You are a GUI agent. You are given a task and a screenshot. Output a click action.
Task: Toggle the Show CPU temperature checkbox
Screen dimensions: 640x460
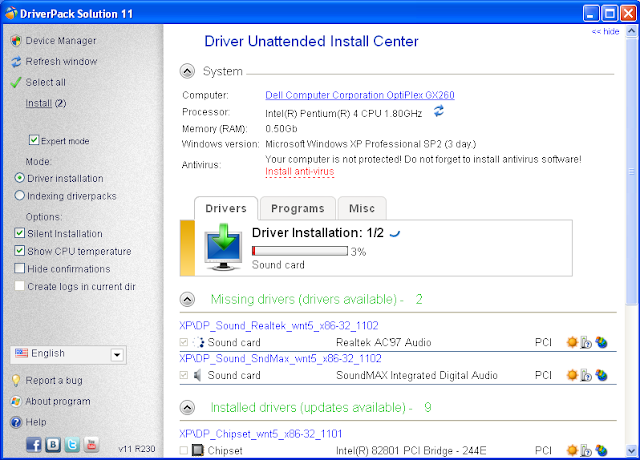tap(19, 251)
